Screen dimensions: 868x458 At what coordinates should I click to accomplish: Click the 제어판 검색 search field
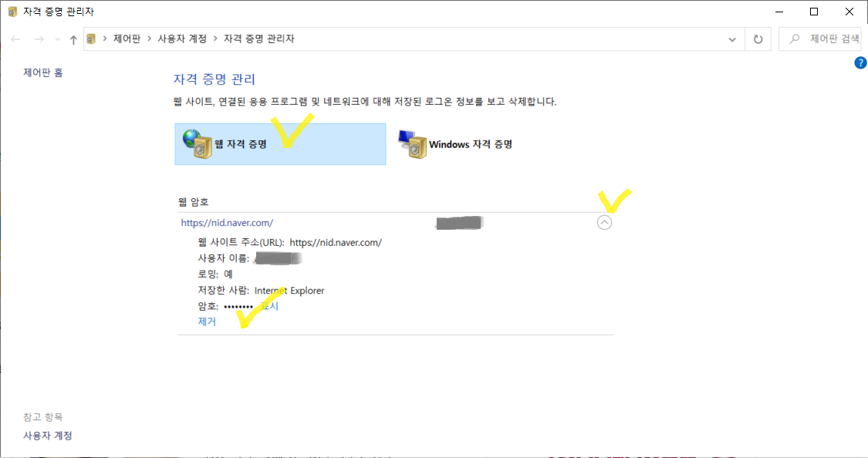(822, 39)
